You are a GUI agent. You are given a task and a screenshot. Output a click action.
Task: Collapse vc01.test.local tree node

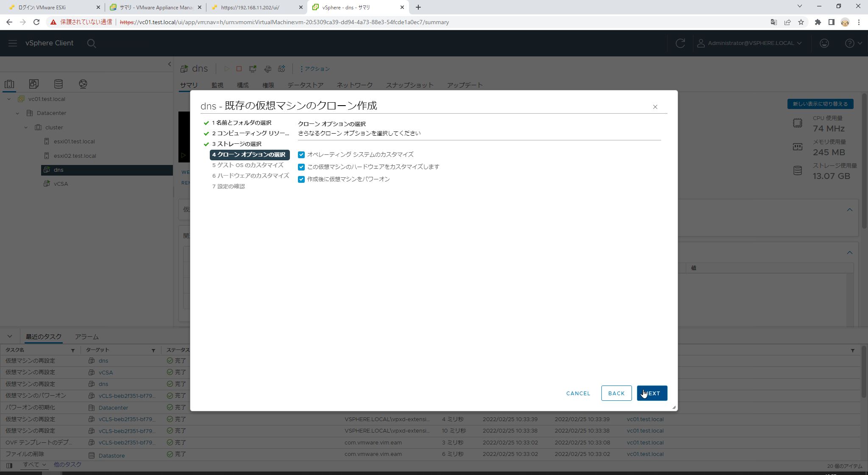(9, 99)
